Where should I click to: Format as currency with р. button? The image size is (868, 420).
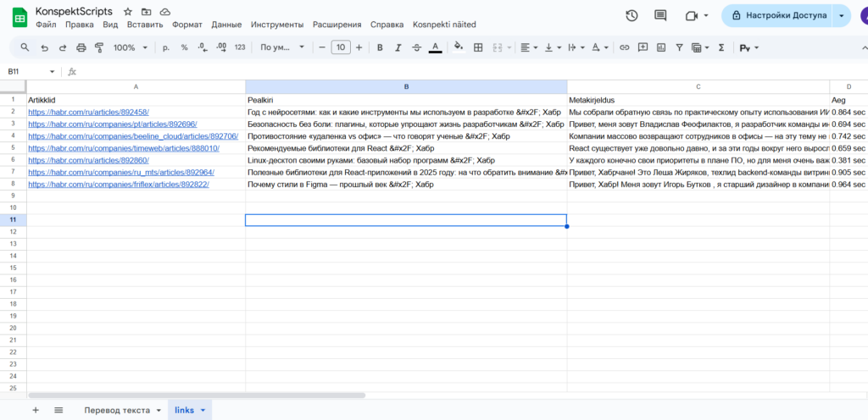pos(166,47)
